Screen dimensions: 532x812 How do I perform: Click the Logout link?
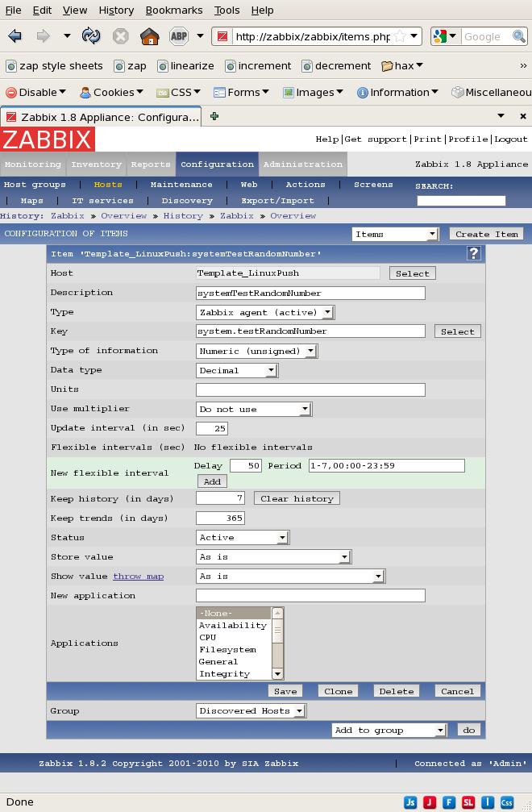pos(511,139)
